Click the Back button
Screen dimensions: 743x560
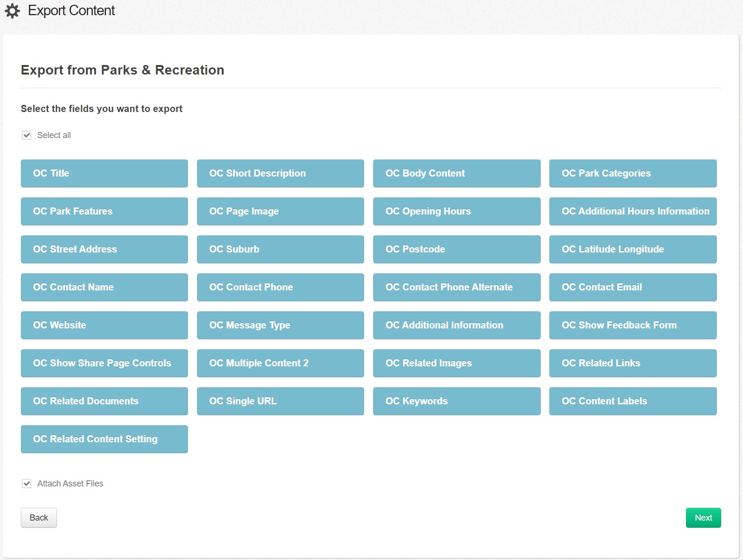coord(38,517)
